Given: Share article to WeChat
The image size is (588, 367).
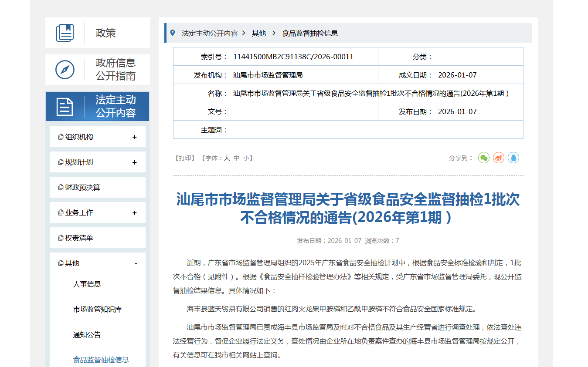Looking at the screenshot, I should (484, 158).
